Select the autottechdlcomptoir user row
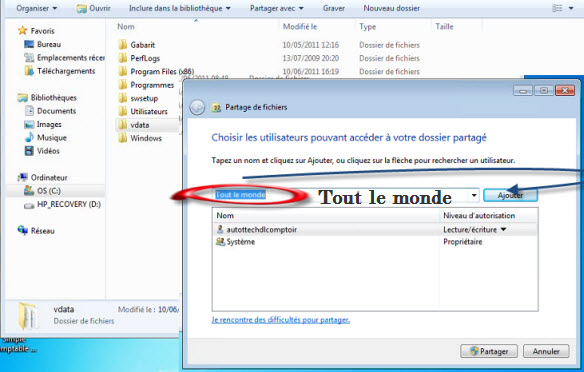The width and height of the screenshot is (584, 372). click(375, 229)
